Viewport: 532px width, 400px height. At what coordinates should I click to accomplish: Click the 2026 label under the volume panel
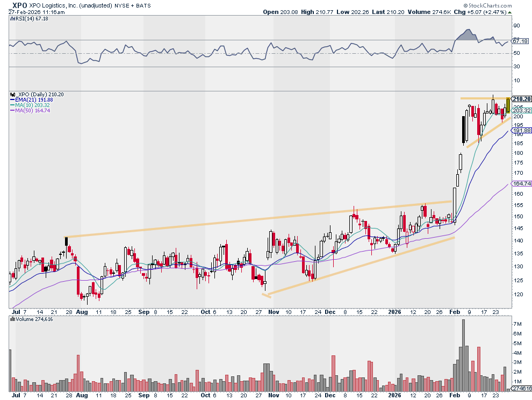(x=394, y=395)
